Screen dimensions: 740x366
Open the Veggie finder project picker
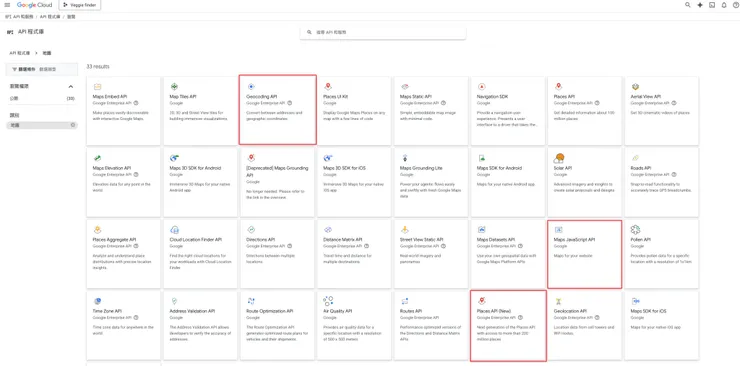[x=80, y=5]
